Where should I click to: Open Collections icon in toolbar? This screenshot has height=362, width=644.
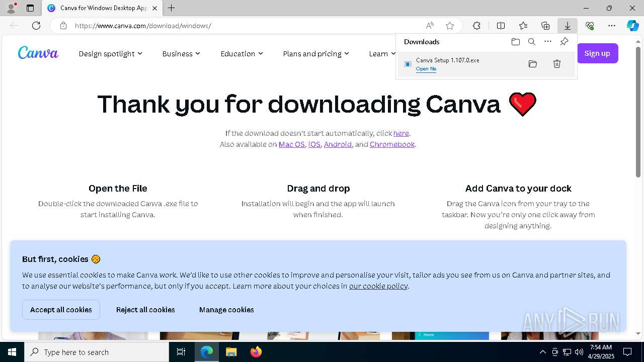(x=545, y=26)
